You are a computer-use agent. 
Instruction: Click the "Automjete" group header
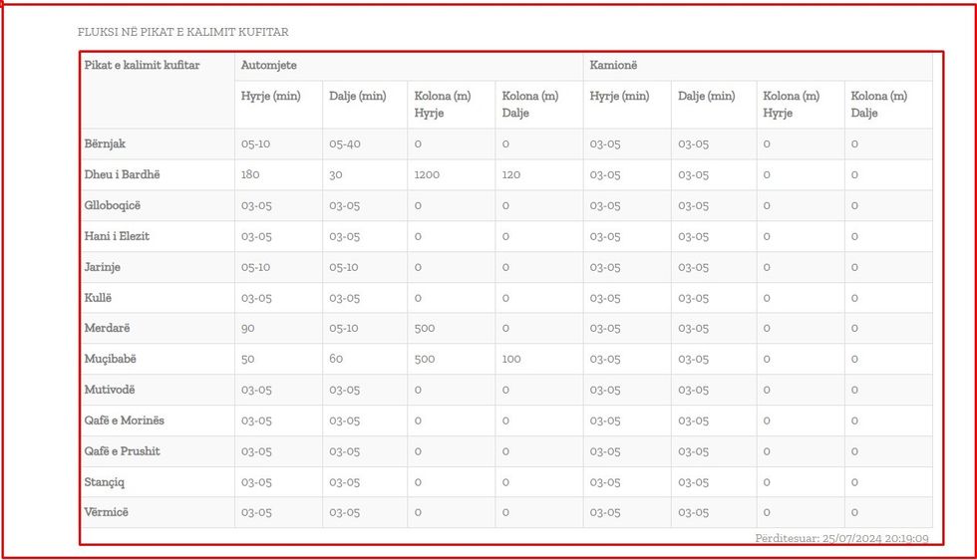point(269,66)
